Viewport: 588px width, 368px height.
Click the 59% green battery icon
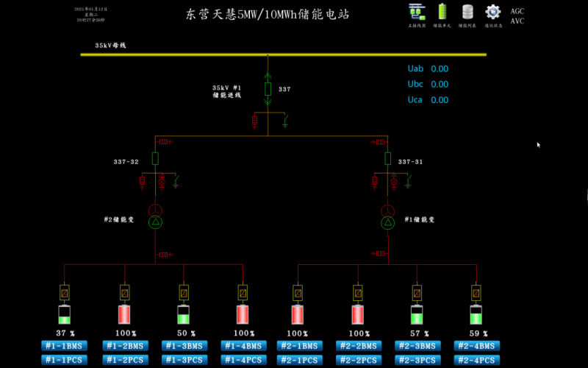476,315
